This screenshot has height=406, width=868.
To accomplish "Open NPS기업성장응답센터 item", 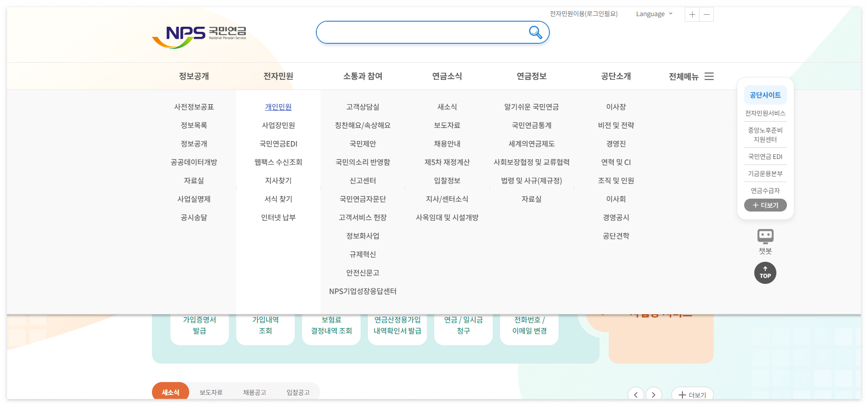I will click(x=363, y=291).
